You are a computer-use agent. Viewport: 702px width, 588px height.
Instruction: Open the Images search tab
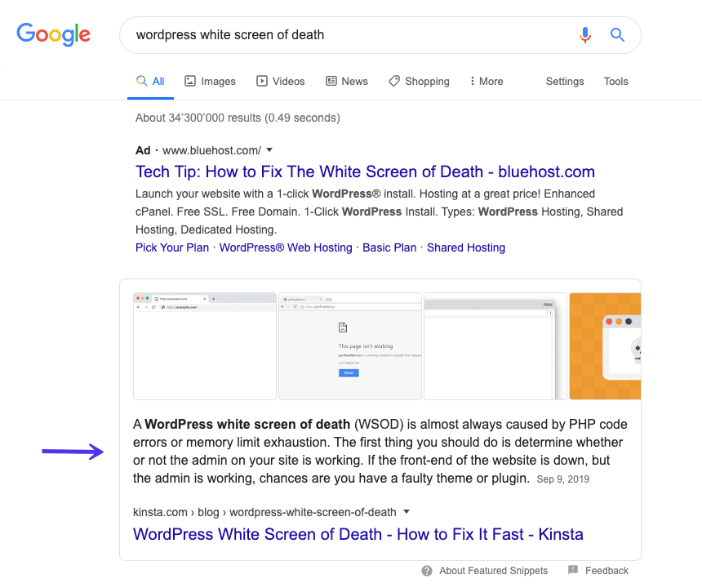(x=210, y=82)
